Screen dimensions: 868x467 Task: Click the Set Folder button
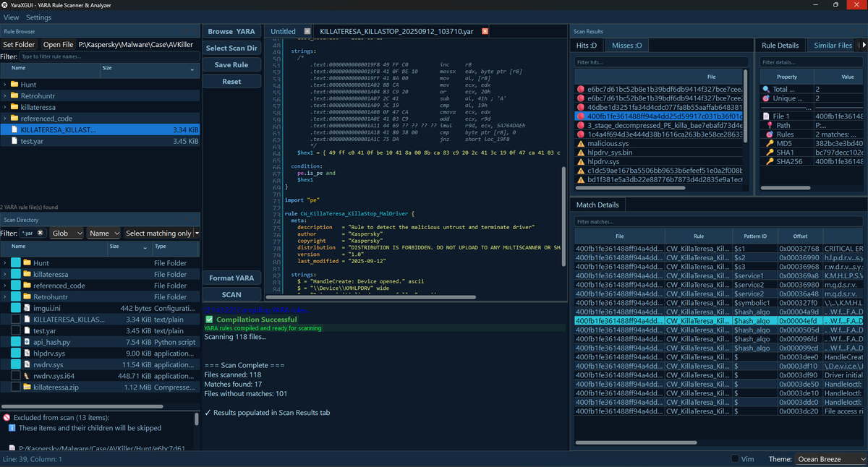[19, 44]
